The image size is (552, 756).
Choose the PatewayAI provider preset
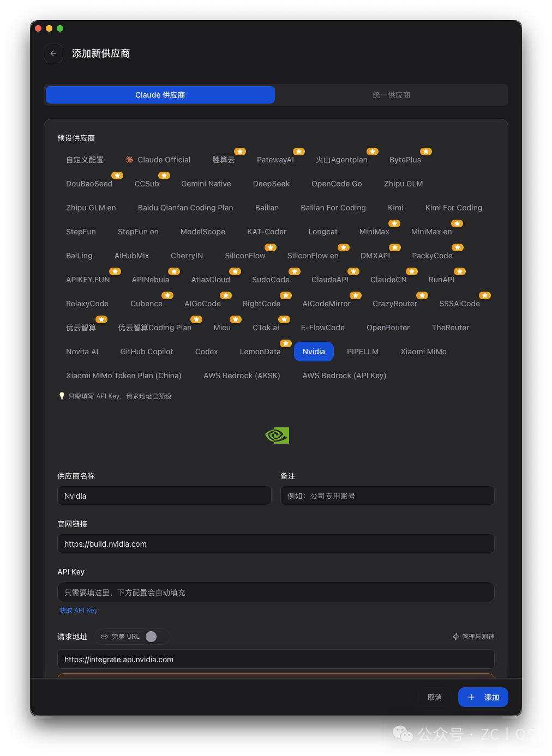(x=275, y=160)
